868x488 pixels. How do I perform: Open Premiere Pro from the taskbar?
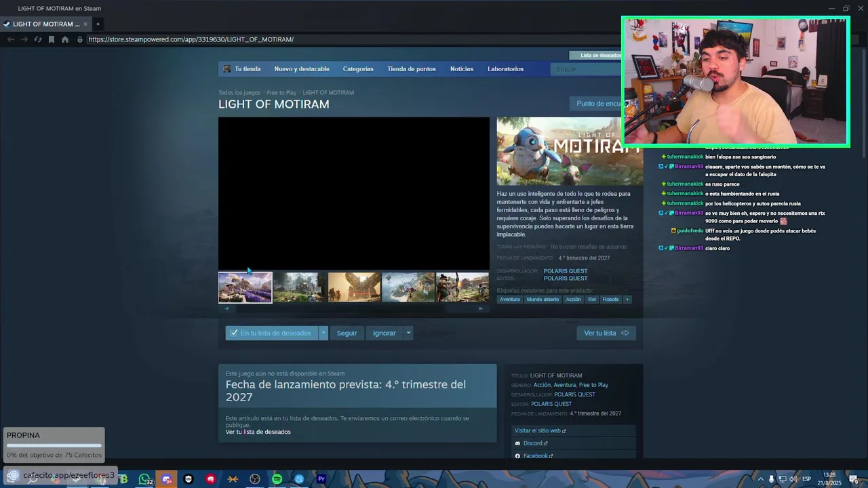[x=321, y=479]
